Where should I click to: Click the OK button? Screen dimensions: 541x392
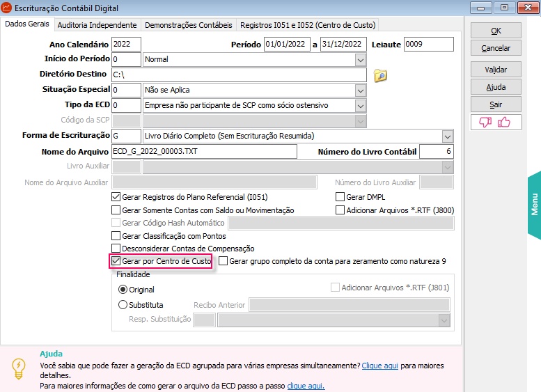pos(496,31)
